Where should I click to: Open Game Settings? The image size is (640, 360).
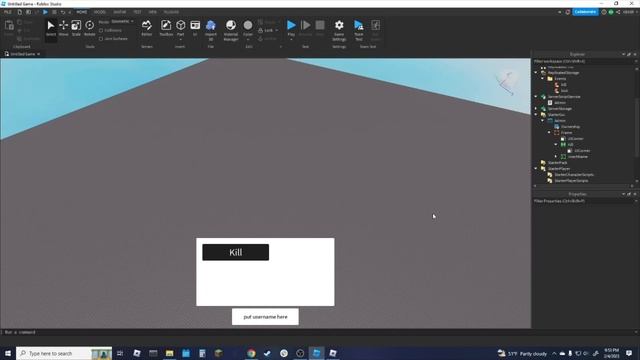tap(339, 30)
